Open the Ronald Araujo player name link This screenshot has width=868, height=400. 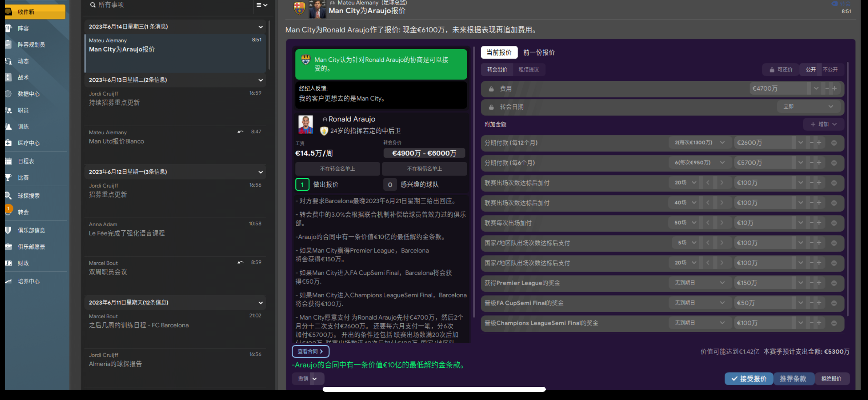point(352,119)
